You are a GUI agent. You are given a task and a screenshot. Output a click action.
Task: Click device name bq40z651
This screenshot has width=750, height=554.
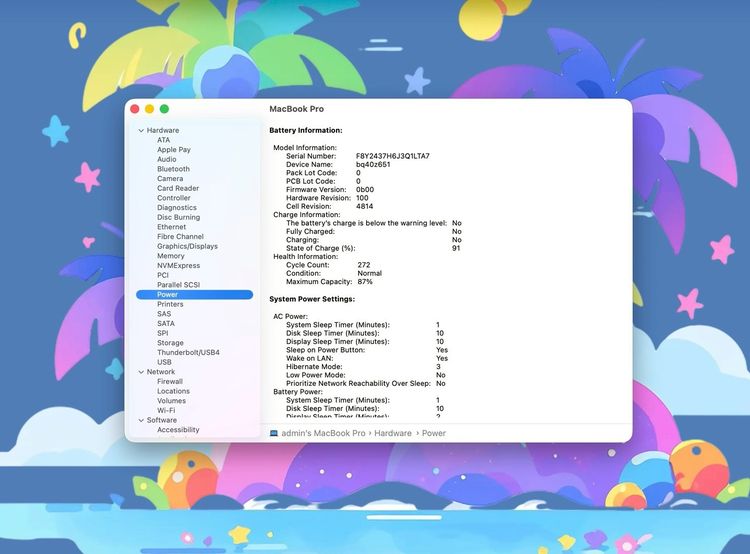coord(373,164)
